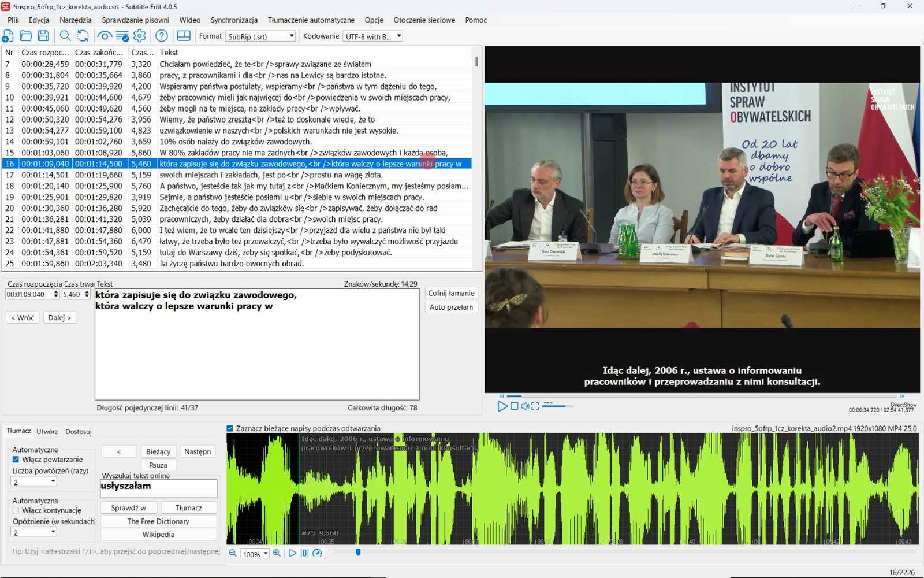The image size is (924, 578).
Task: Switch the video to fullscreen
Action: pos(535,406)
